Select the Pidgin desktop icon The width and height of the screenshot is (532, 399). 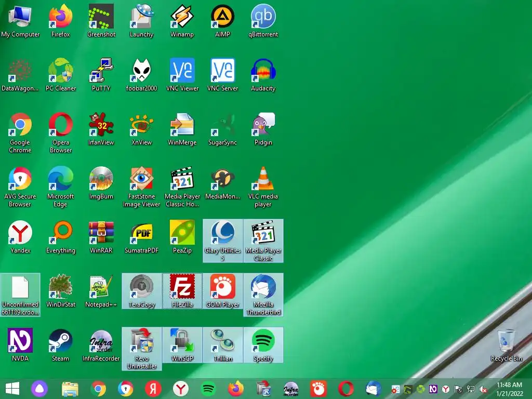point(263,129)
